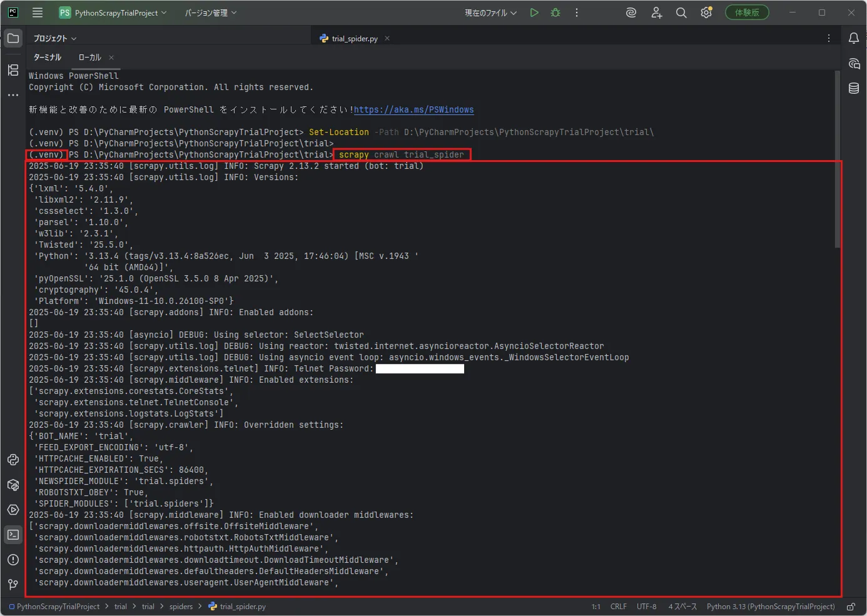Screen dimensions: 867x616
Task: Close the trial_spider.py editor tab
Action: tap(387, 38)
